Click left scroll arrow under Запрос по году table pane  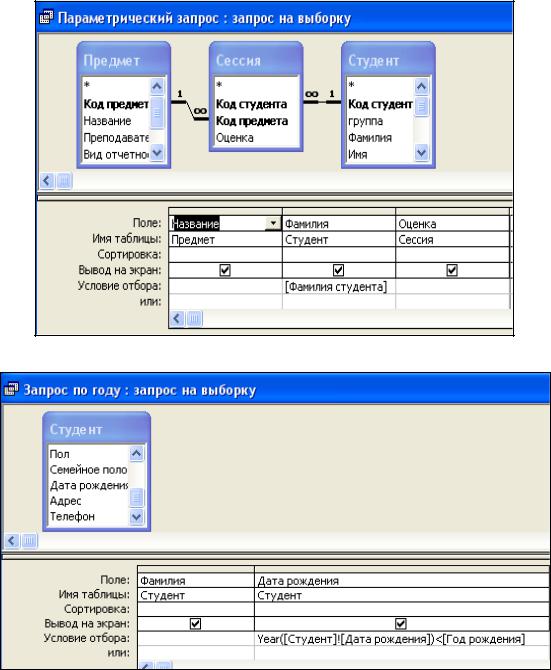pos(12,541)
